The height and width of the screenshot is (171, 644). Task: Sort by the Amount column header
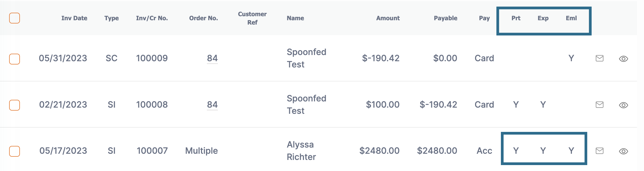[x=388, y=18]
